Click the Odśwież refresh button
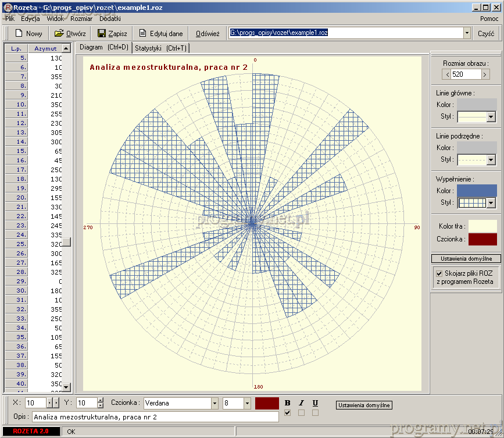The height and width of the screenshot is (438, 504). (208, 33)
